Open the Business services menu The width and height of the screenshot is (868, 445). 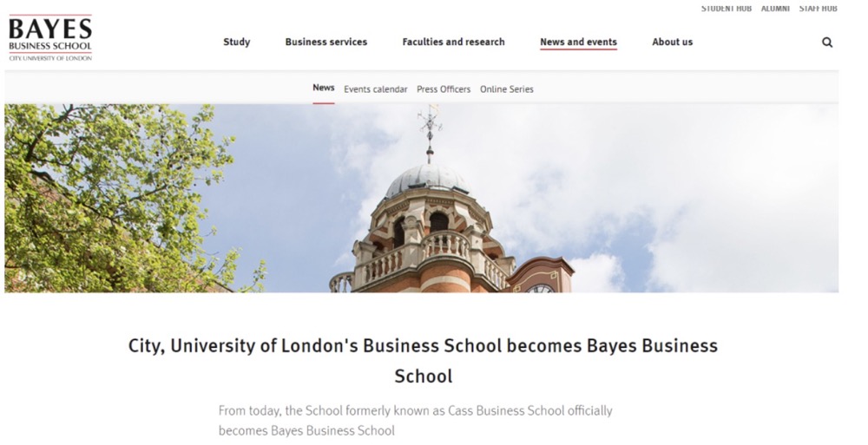(x=326, y=42)
